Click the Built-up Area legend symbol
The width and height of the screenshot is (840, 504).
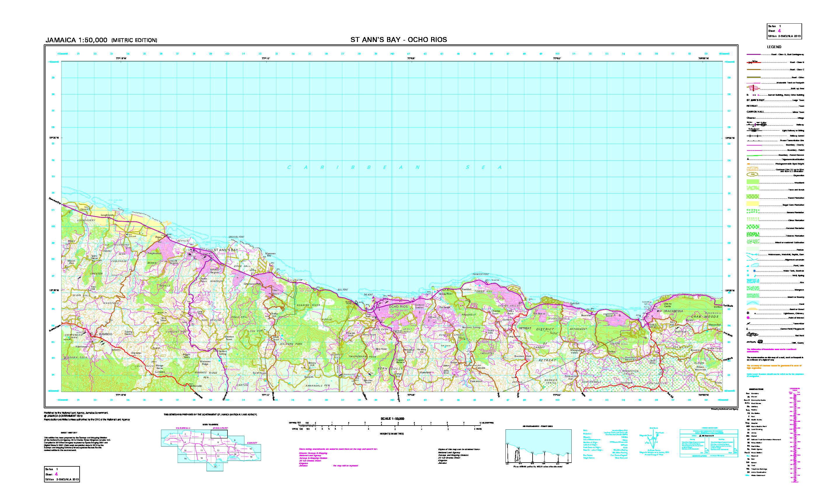pos(753,88)
